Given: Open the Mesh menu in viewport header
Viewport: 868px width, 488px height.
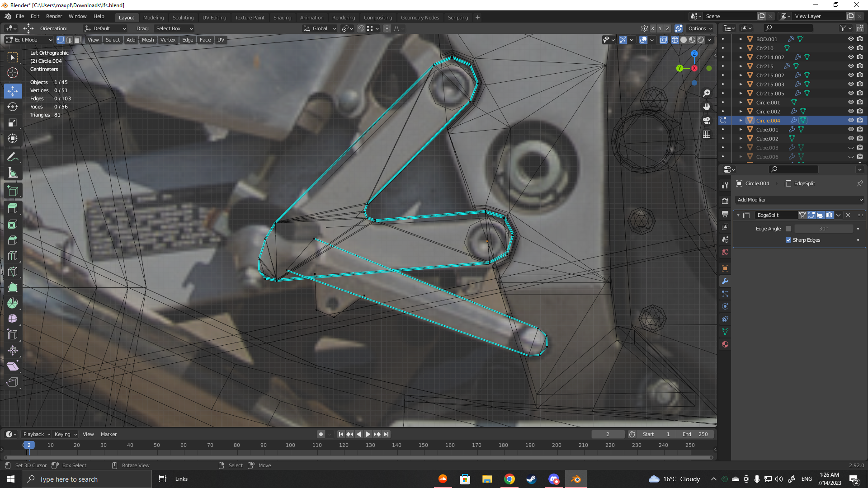Looking at the screenshot, I should pos(148,40).
